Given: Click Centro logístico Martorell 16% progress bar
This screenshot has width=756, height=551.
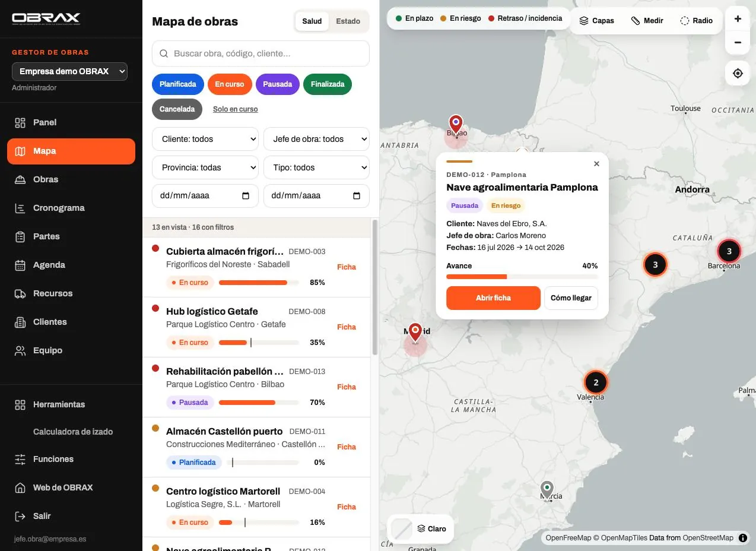Looking at the screenshot, I should 259,522.
